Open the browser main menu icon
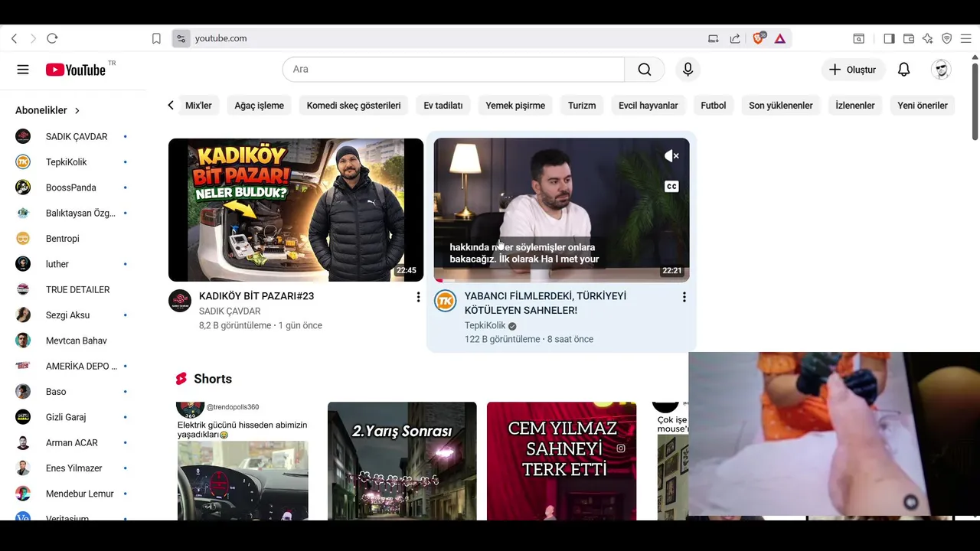The height and width of the screenshot is (551, 980). 966,38
